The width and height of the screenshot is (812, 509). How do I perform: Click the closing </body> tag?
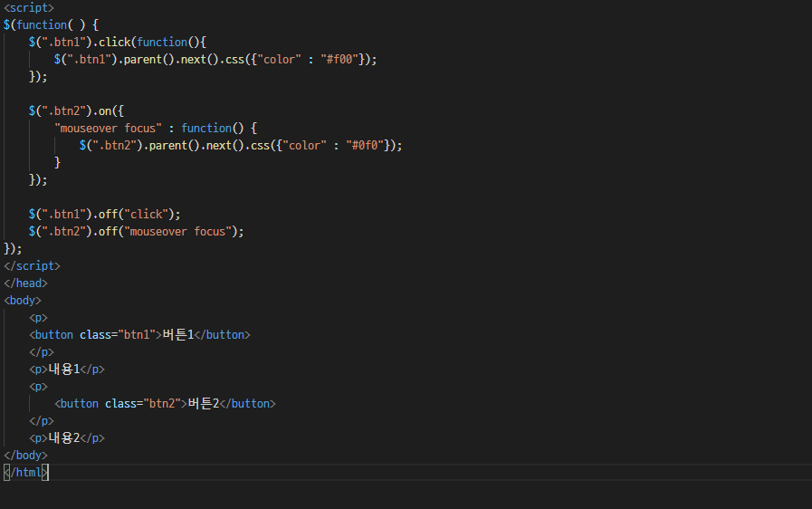click(25, 455)
